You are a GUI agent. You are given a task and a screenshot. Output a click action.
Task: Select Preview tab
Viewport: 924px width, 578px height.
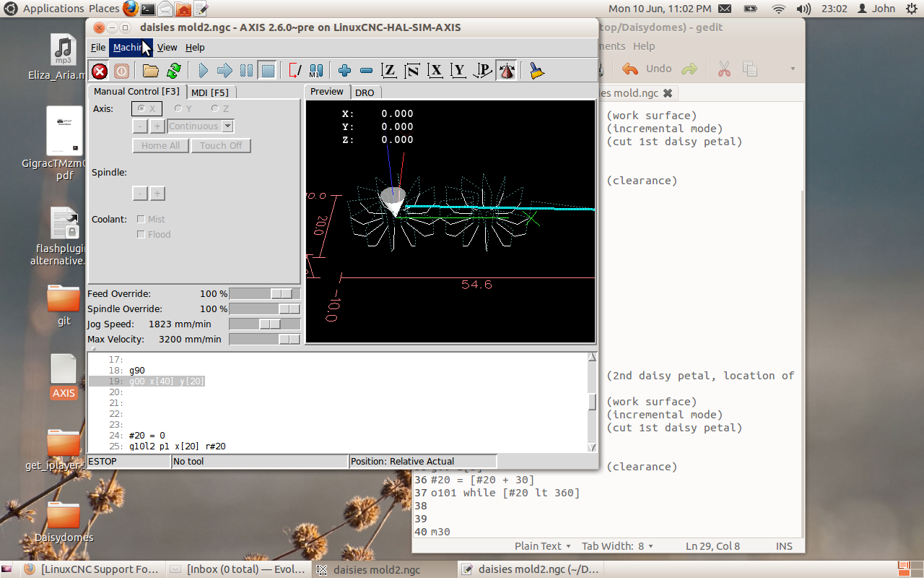[x=327, y=91]
